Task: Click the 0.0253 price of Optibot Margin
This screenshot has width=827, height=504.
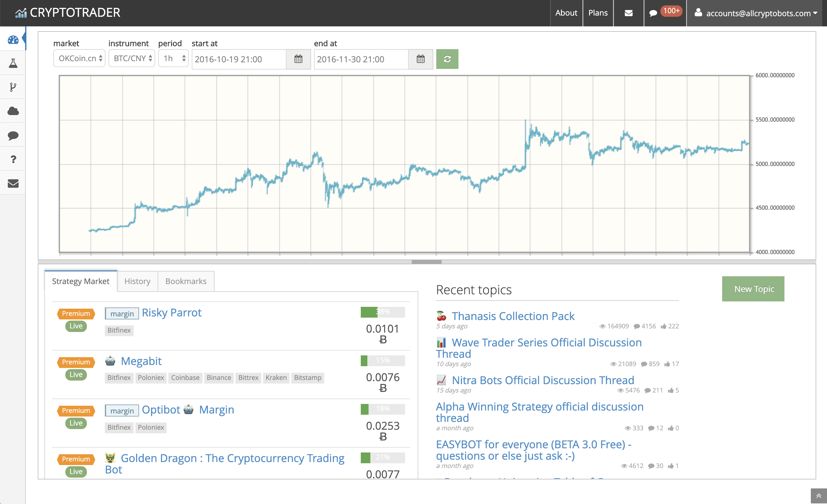Action: click(383, 425)
